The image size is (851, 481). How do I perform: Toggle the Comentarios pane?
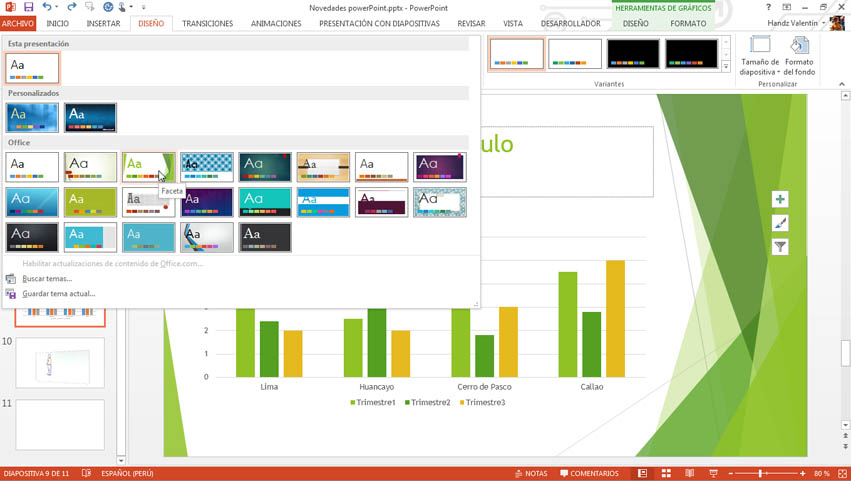click(x=589, y=473)
